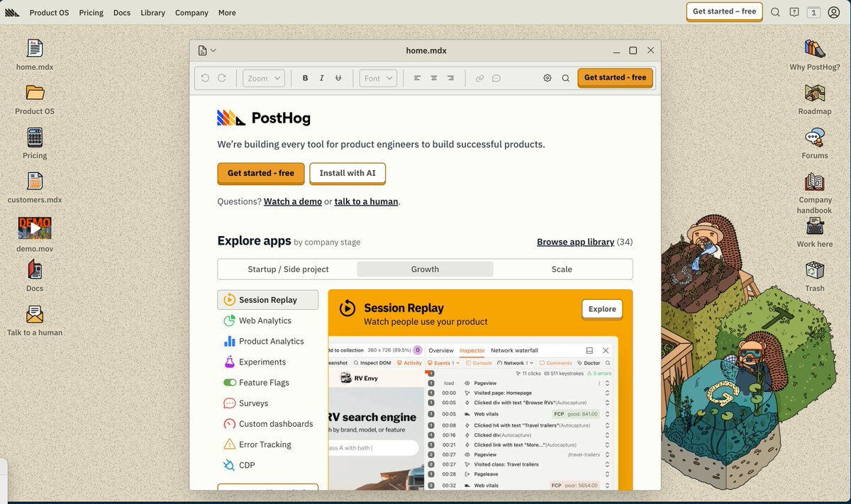The height and width of the screenshot is (504, 851).
Task: Open the Zoom dropdown
Action: pyautogui.click(x=264, y=78)
